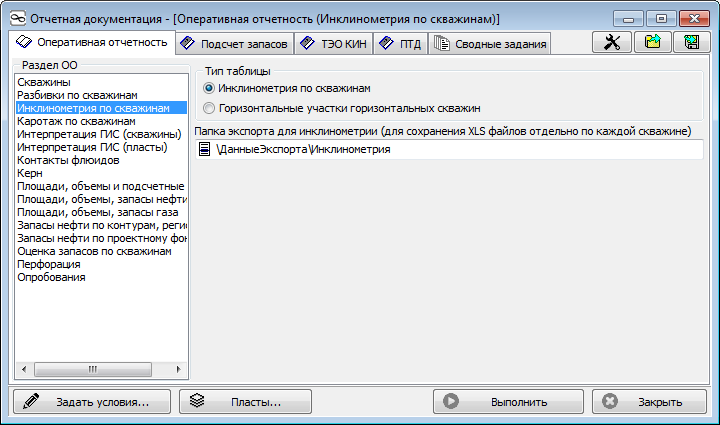The image size is (720, 425).
Task: Open the ТЭО КИН tab
Action: coord(333,44)
